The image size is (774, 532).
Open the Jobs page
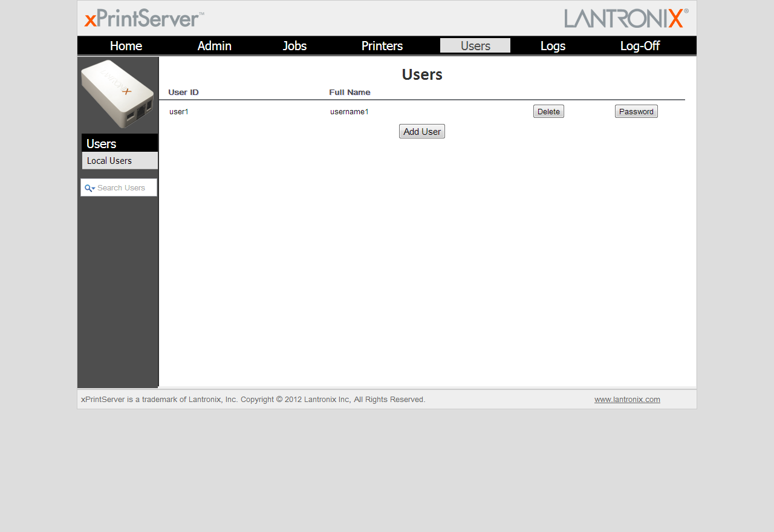pyautogui.click(x=294, y=46)
